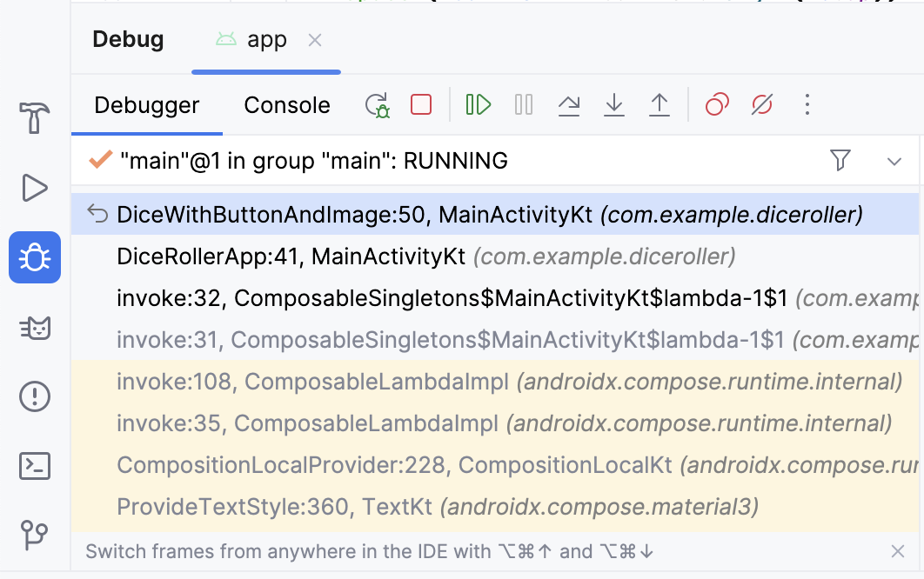
Task: Open the debugger more options menu
Action: [807, 105]
